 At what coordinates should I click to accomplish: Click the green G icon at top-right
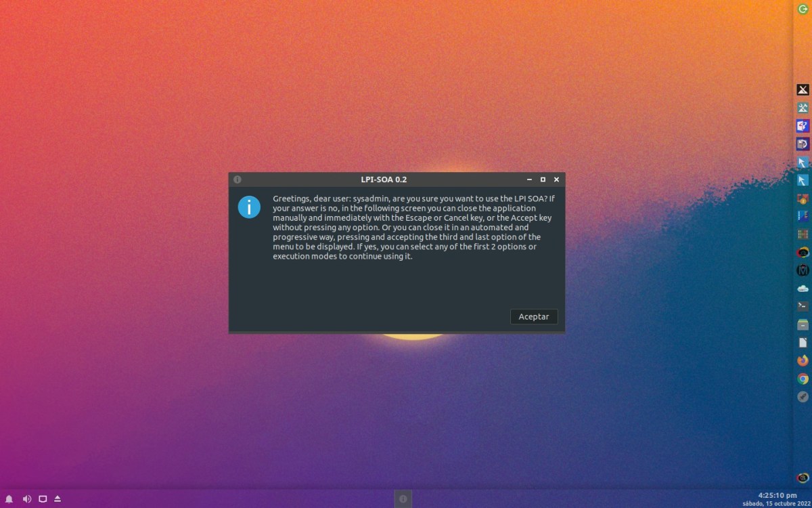tap(803, 9)
